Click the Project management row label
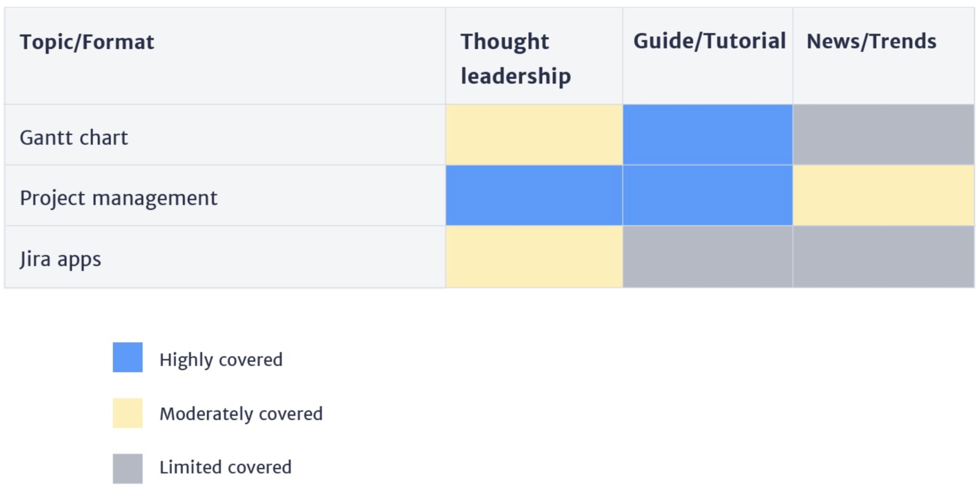Viewport: 980px width, 489px height. pos(118,198)
